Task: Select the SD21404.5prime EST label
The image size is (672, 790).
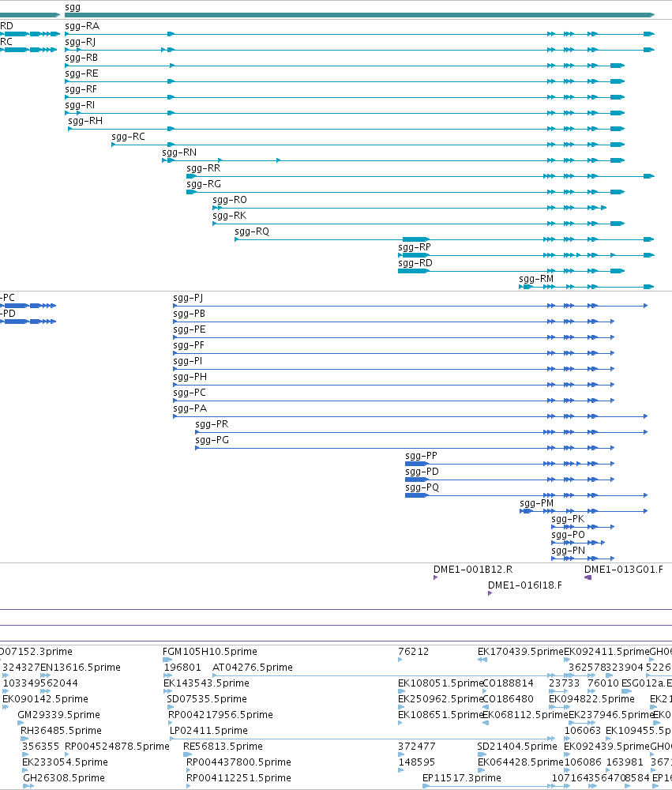Action: pyautogui.click(x=517, y=747)
